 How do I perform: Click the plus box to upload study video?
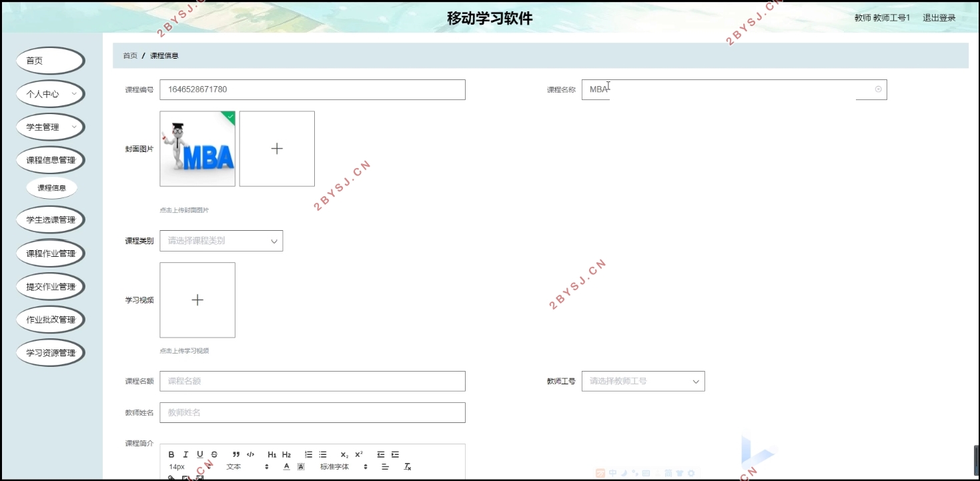tap(197, 300)
